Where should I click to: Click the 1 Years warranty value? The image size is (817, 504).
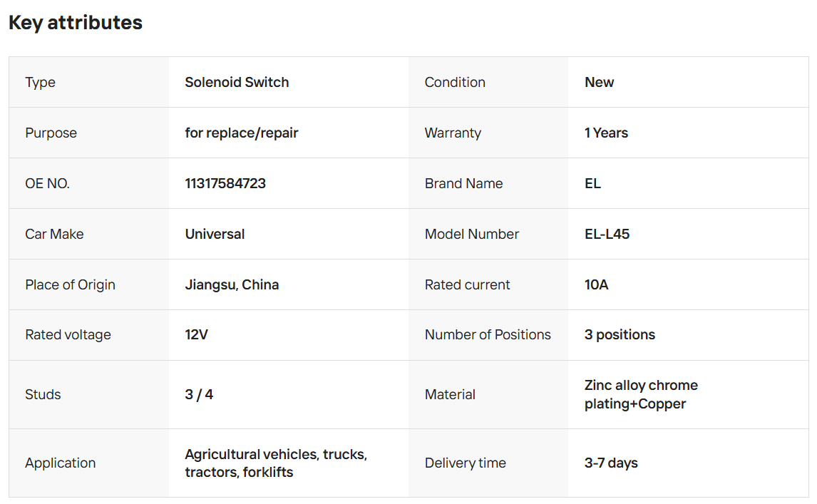(x=606, y=133)
